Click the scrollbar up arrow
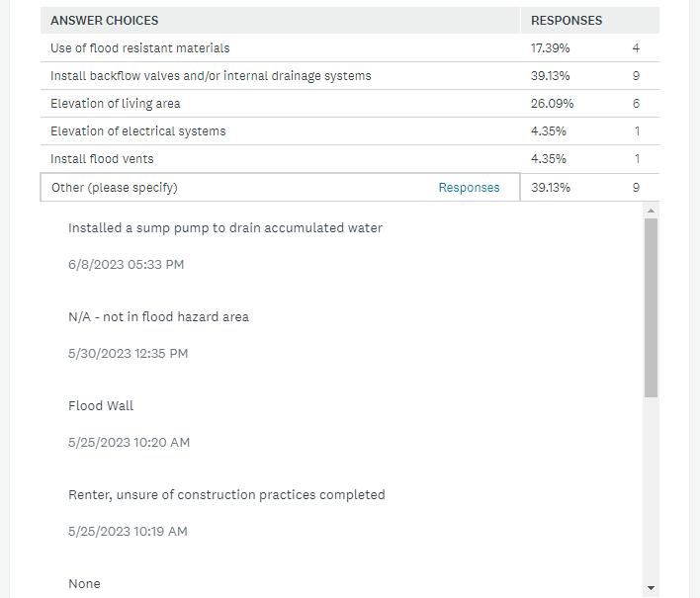This screenshot has height=598, width=700. (x=651, y=212)
